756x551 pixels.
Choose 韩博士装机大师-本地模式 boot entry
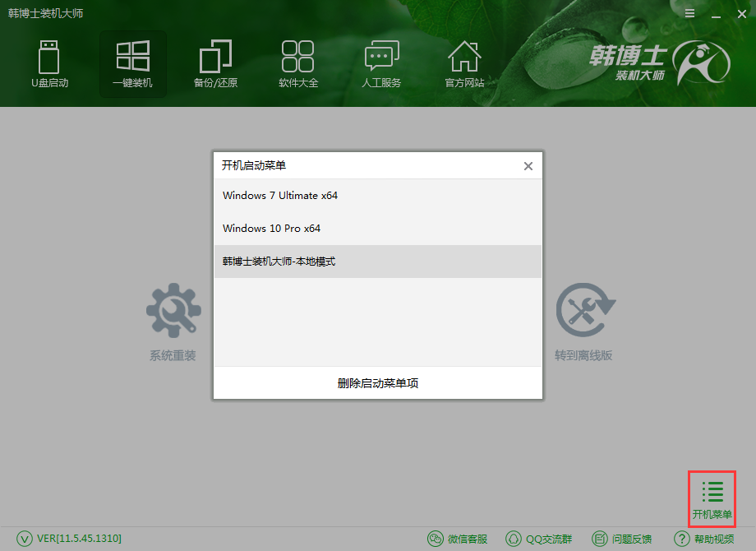point(279,261)
